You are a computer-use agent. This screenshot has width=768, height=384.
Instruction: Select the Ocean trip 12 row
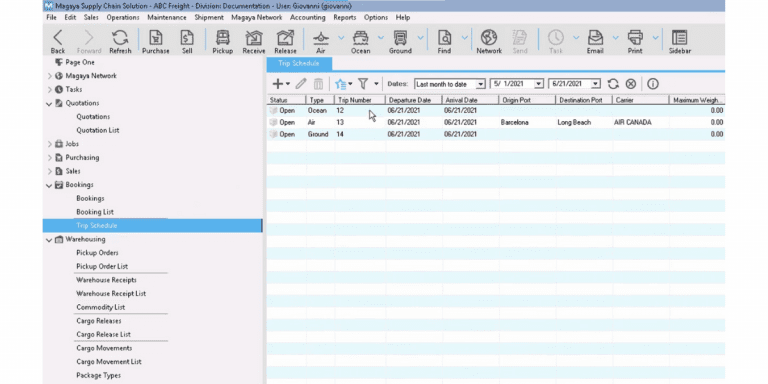click(x=496, y=111)
